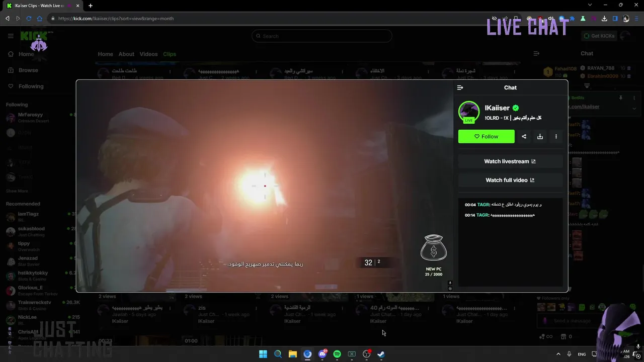Viewport: 644px width, 362px height.
Task: Switch to the channel Clips tab
Action: pos(170,54)
